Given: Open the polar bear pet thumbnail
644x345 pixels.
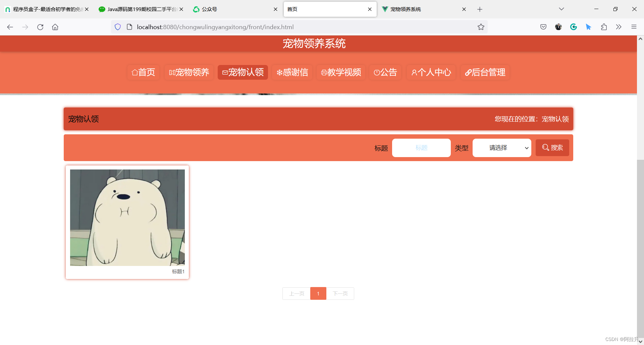Looking at the screenshot, I should tap(127, 218).
